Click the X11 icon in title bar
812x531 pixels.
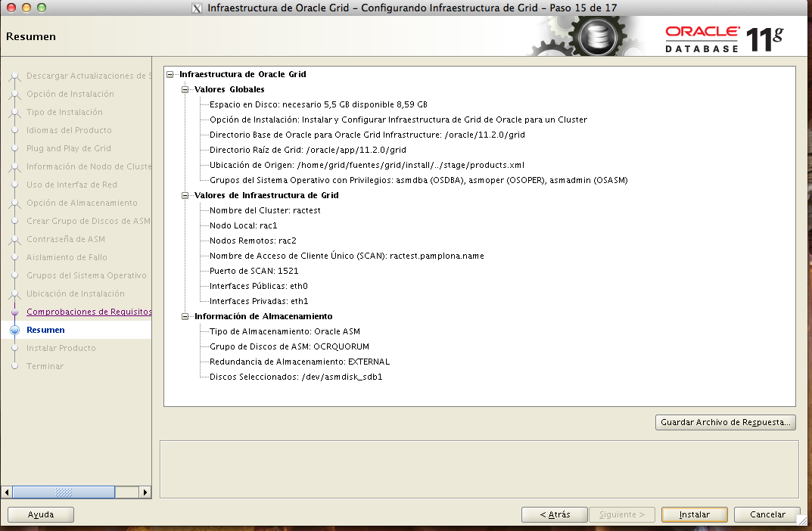click(x=197, y=8)
